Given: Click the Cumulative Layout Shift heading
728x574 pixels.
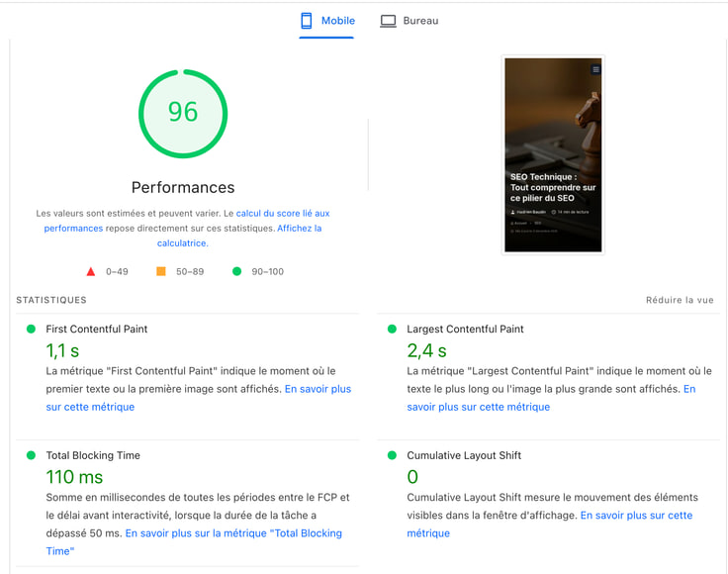Looking at the screenshot, I should (464, 455).
